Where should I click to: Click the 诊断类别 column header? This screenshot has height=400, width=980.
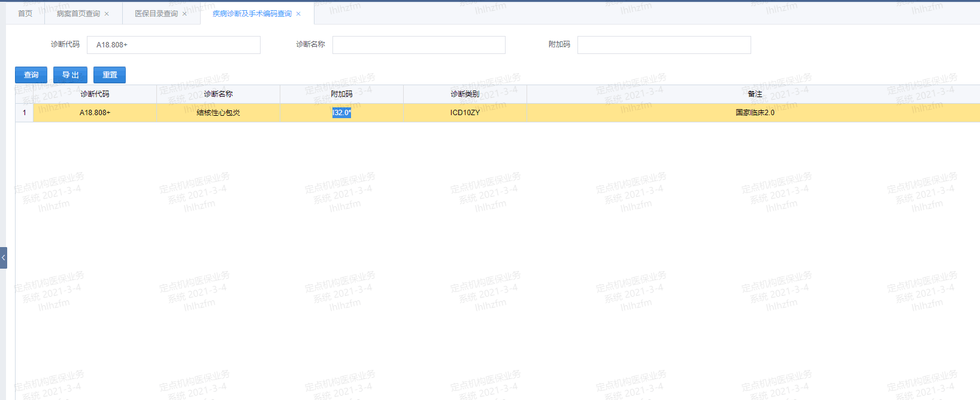465,94
